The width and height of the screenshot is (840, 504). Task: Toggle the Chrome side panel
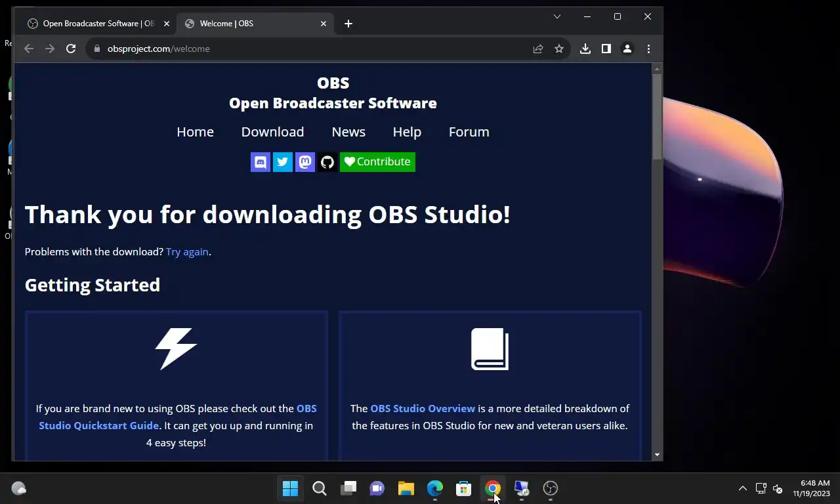606,49
